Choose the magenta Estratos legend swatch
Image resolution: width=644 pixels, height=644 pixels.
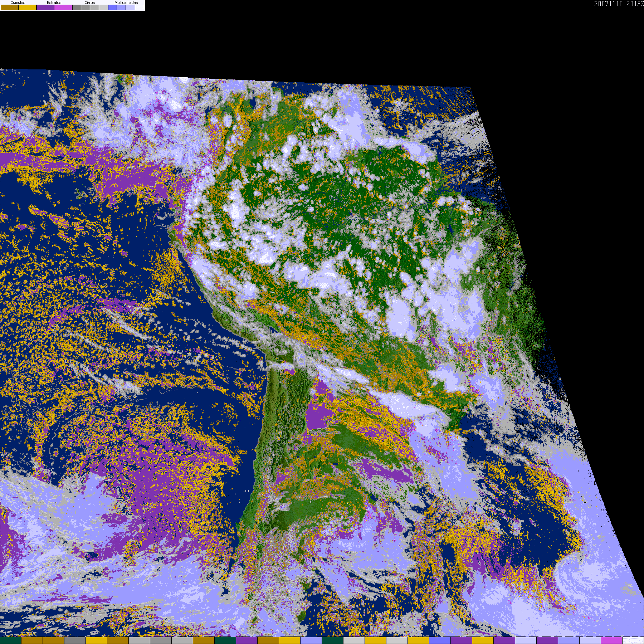(x=63, y=8)
